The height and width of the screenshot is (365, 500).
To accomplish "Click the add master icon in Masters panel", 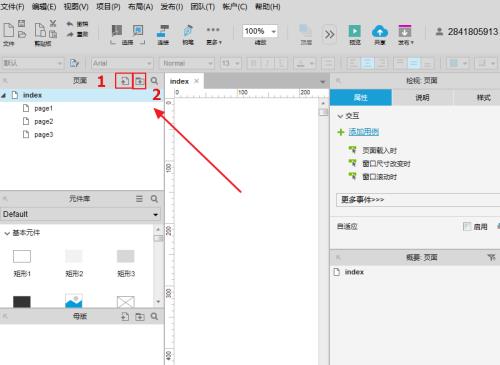I will 125,316.
